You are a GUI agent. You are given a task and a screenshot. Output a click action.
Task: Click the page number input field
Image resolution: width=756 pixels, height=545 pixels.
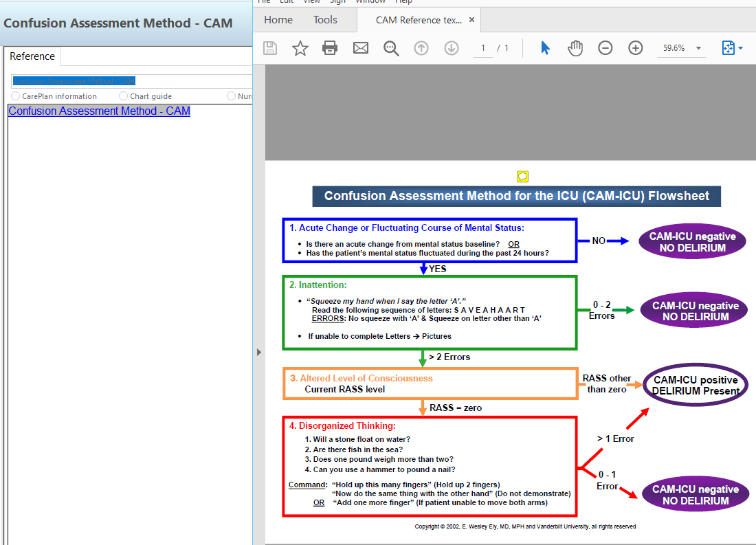(483, 48)
